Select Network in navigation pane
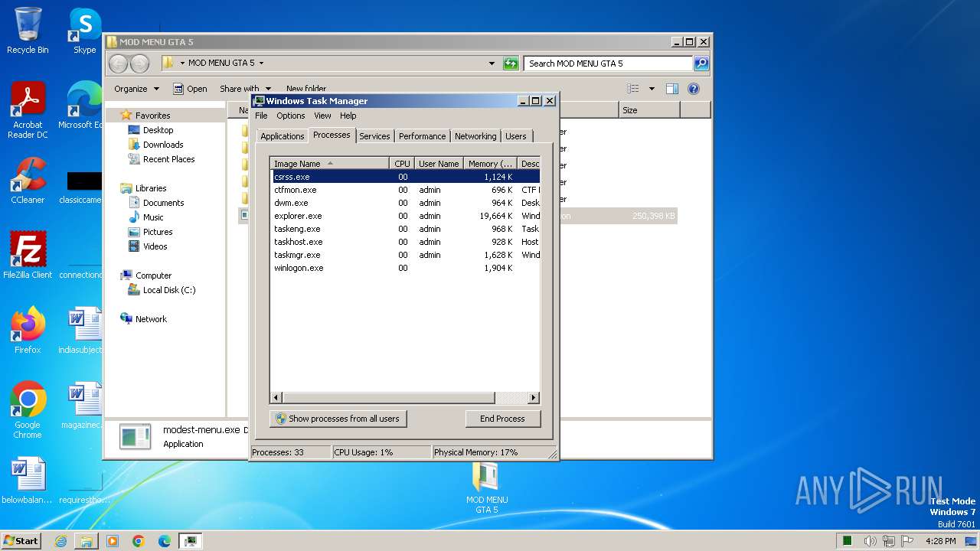The width and height of the screenshot is (980, 551). coord(151,319)
